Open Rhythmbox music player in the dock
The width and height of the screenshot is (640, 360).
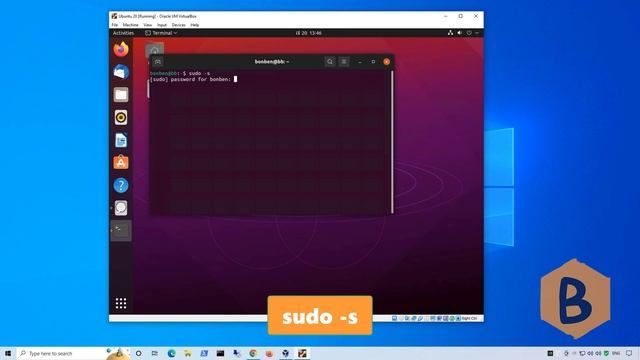point(121,118)
